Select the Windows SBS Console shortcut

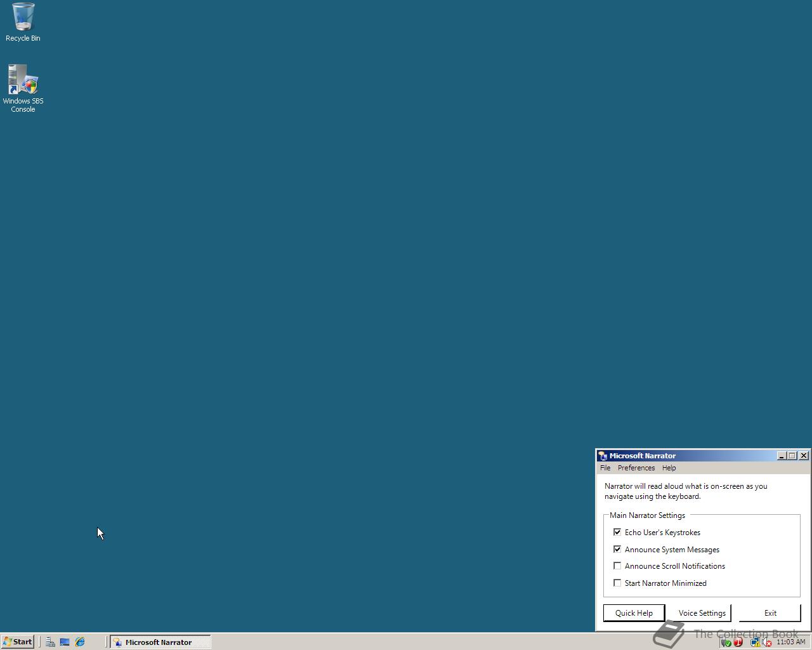click(23, 88)
